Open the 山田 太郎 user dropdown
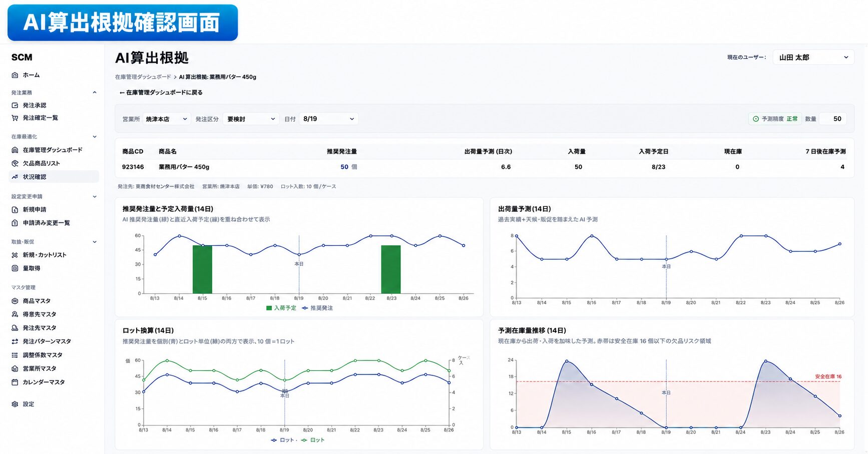The width and height of the screenshot is (868, 454). tap(813, 58)
